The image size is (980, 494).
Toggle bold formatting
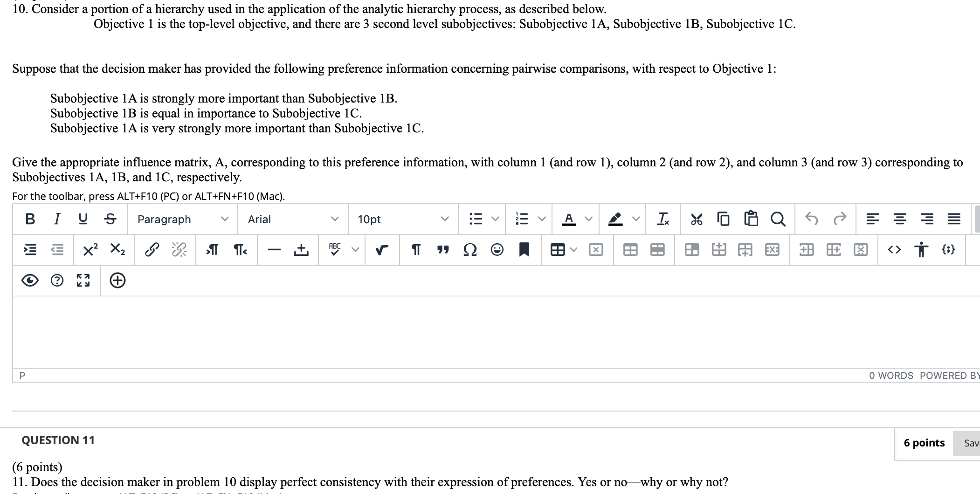click(x=30, y=219)
